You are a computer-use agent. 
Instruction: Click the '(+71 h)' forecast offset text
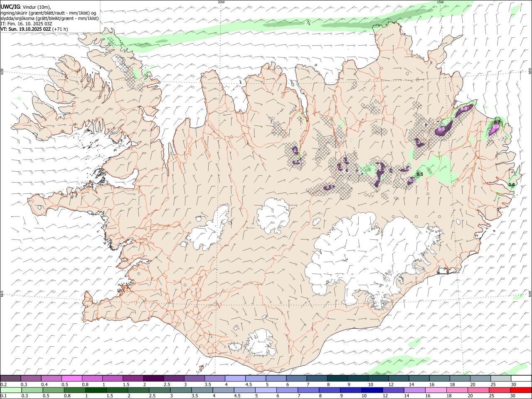(x=60, y=29)
